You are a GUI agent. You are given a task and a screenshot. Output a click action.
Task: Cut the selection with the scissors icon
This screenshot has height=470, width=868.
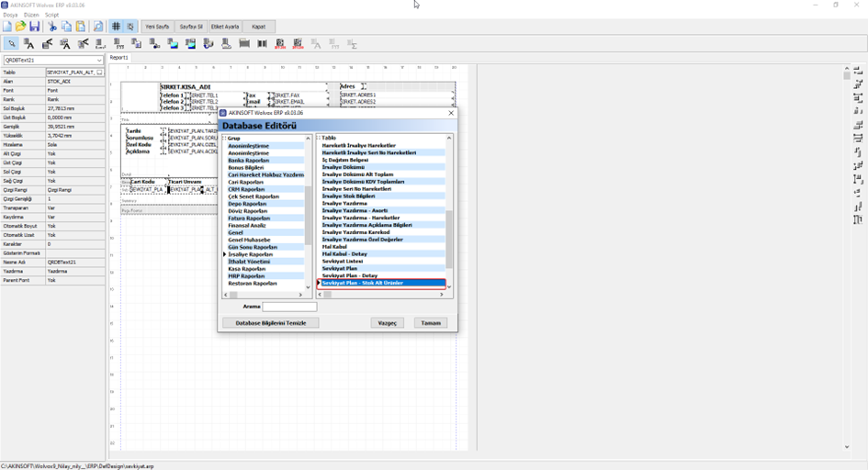click(52, 27)
